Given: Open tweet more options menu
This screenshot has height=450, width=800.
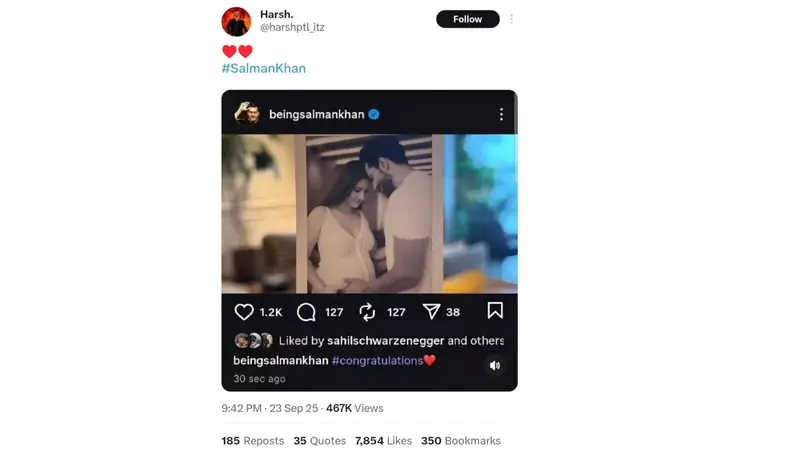Looking at the screenshot, I should coord(511,19).
